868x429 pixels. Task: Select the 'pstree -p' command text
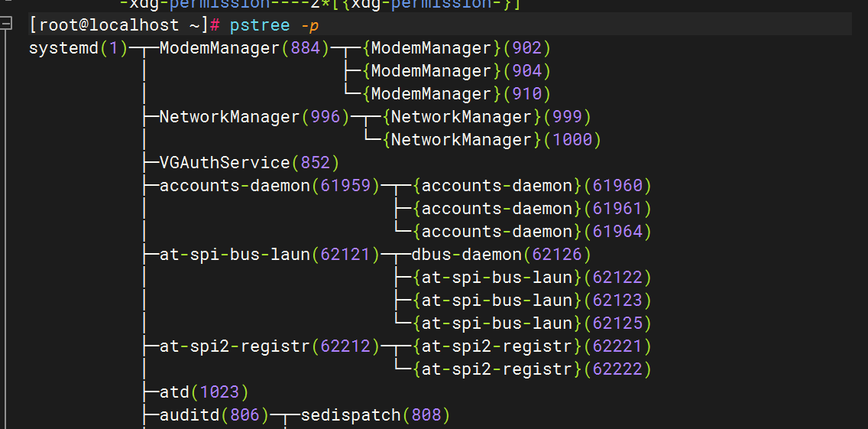point(274,25)
